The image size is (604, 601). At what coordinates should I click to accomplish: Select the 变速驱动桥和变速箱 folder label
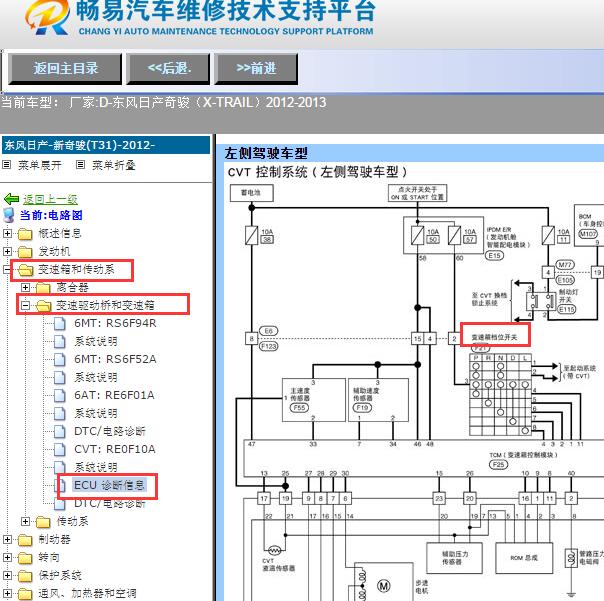pyautogui.click(x=105, y=305)
